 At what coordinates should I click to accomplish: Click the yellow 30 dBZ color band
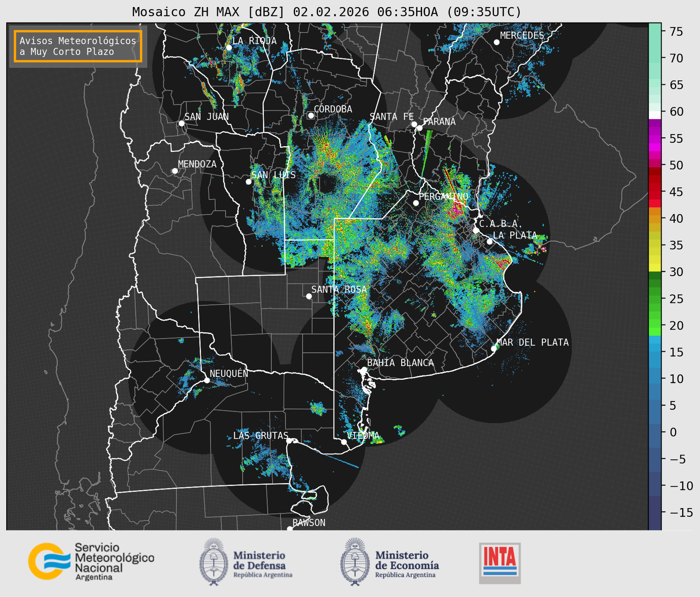point(655,268)
